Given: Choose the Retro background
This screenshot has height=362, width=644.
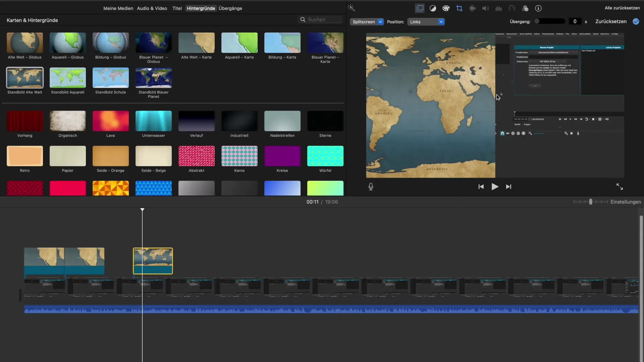Looking at the screenshot, I should 25,156.
